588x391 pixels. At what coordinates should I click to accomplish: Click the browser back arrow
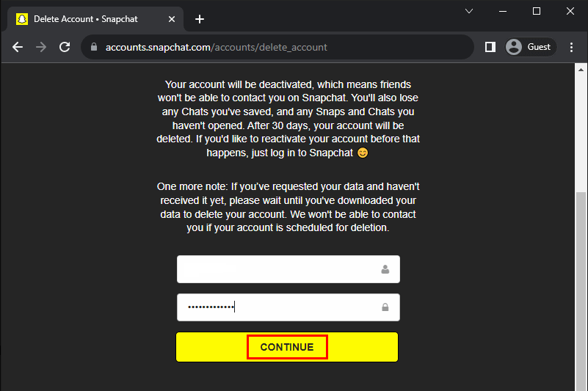click(18, 47)
